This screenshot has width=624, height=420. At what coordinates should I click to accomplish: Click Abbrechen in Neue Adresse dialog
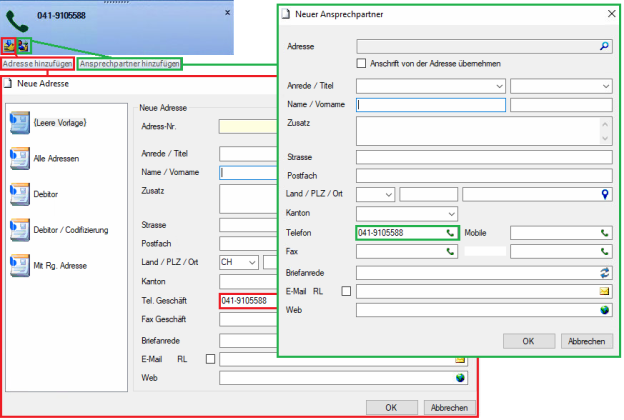(449, 408)
